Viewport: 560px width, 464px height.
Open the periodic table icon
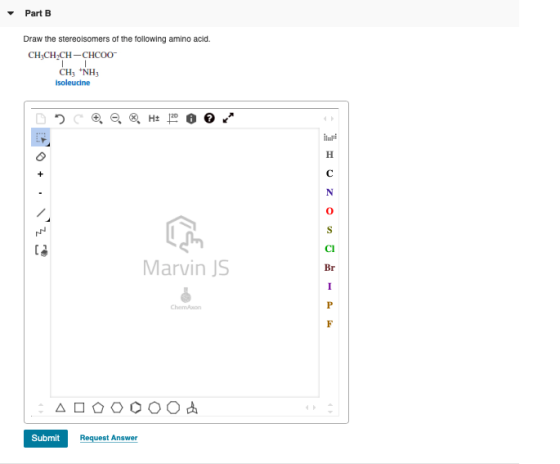[330, 137]
